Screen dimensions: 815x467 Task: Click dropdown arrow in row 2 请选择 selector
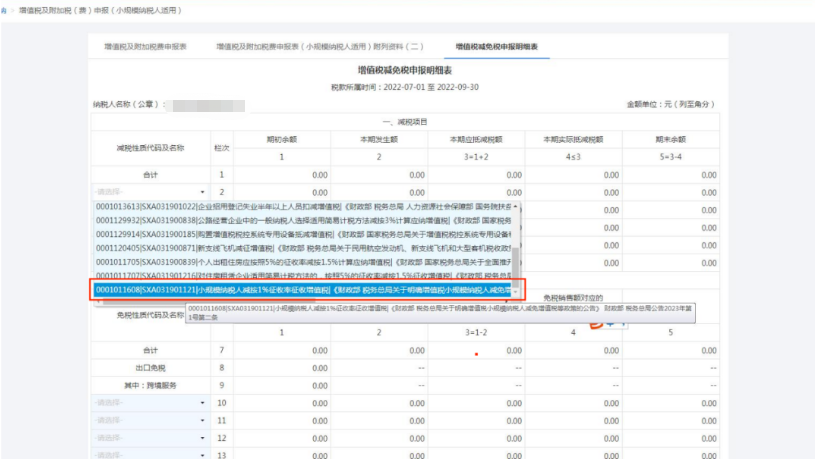pos(202,191)
